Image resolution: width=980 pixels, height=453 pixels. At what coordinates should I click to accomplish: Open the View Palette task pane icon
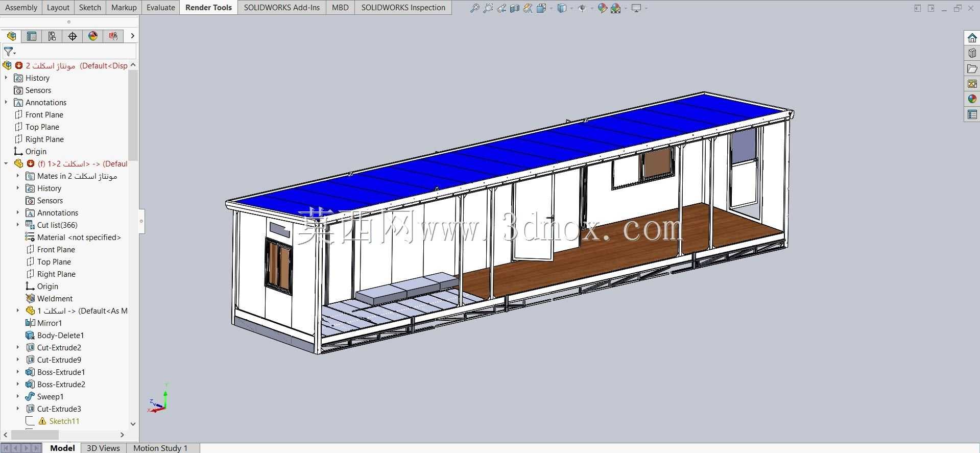(x=972, y=84)
